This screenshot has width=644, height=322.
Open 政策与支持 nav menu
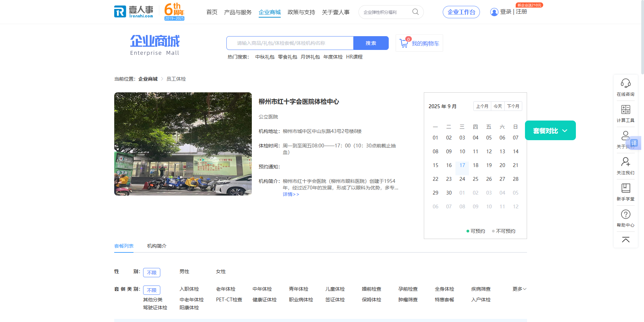pyautogui.click(x=301, y=12)
